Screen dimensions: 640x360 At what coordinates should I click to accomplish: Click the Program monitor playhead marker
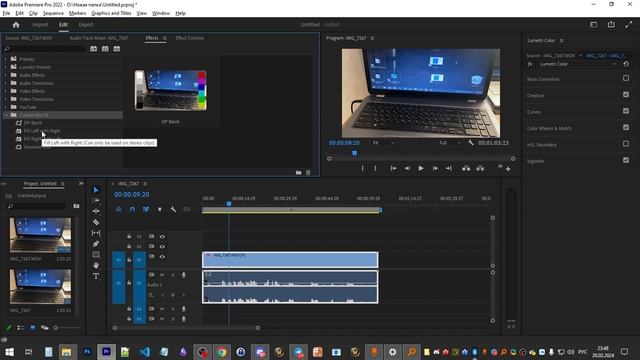point(355,153)
